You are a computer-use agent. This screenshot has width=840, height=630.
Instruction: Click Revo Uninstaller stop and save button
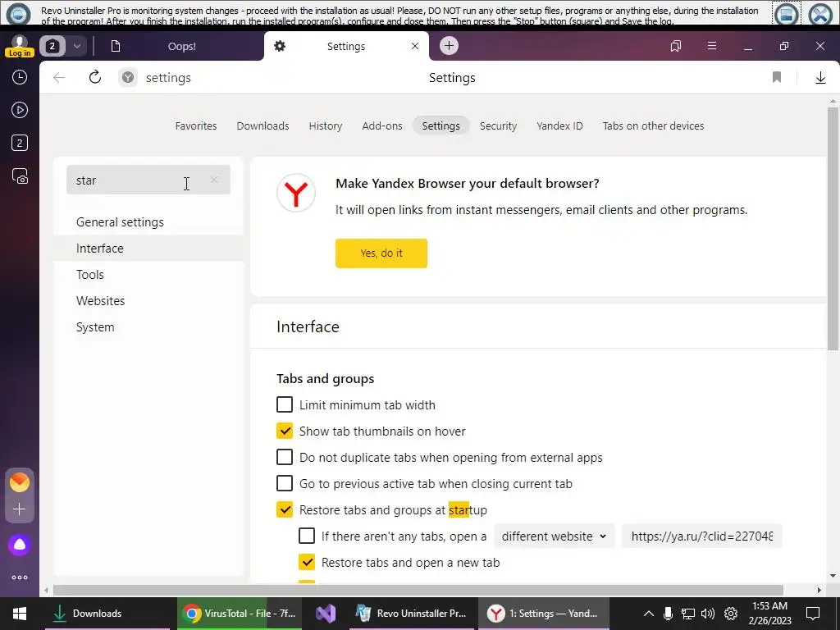tap(786, 13)
